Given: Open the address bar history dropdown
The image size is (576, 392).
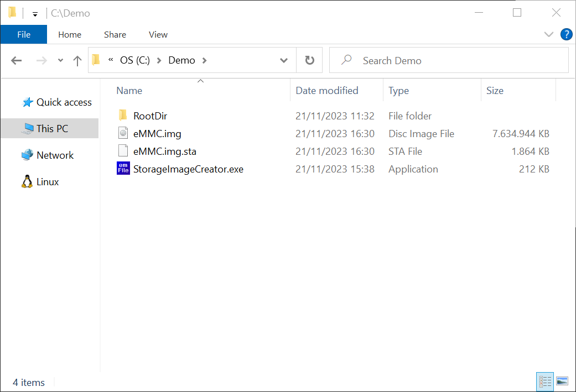Looking at the screenshot, I should 284,61.
